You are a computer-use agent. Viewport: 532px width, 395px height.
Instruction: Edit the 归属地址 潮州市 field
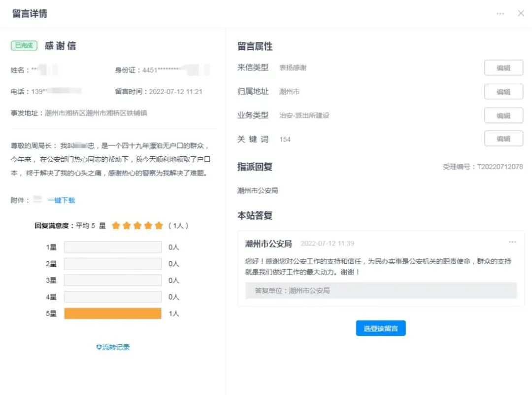tap(503, 91)
